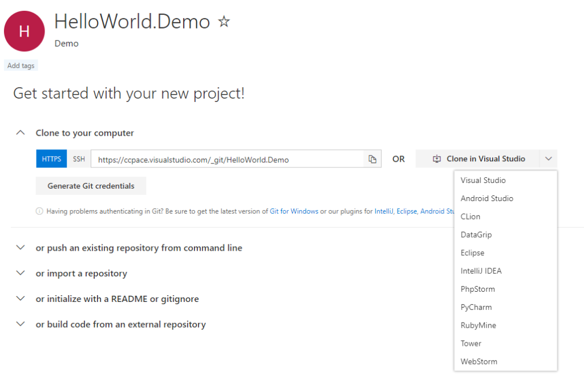This screenshot has height=392, width=584.
Task: Collapse the Clone to your computer section
Action: tap(21, 132)
